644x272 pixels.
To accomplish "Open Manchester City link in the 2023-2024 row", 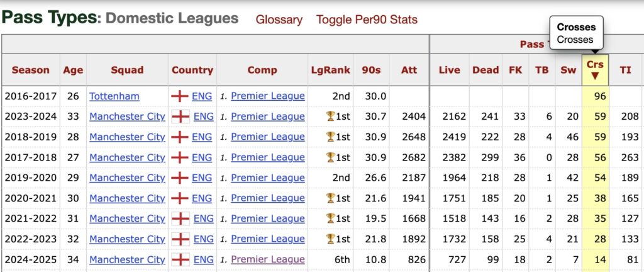I will click(x=127, y=116).
